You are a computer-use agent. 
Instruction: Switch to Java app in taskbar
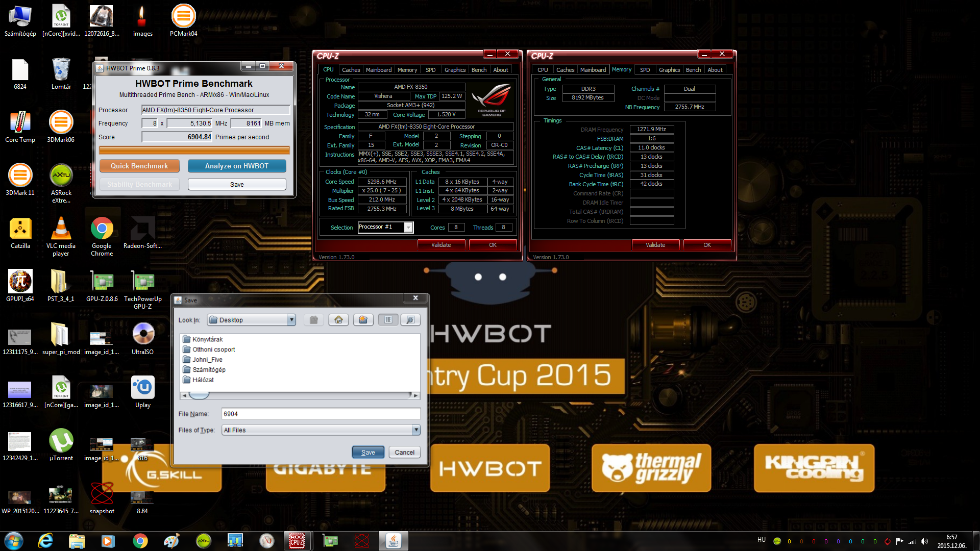coord(393,541)
